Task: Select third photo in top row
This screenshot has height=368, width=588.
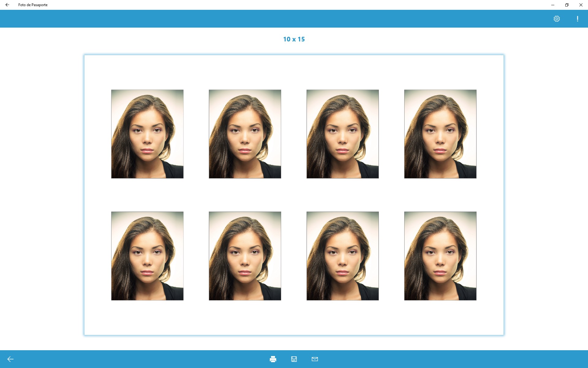Action: [x=343, y=134]
